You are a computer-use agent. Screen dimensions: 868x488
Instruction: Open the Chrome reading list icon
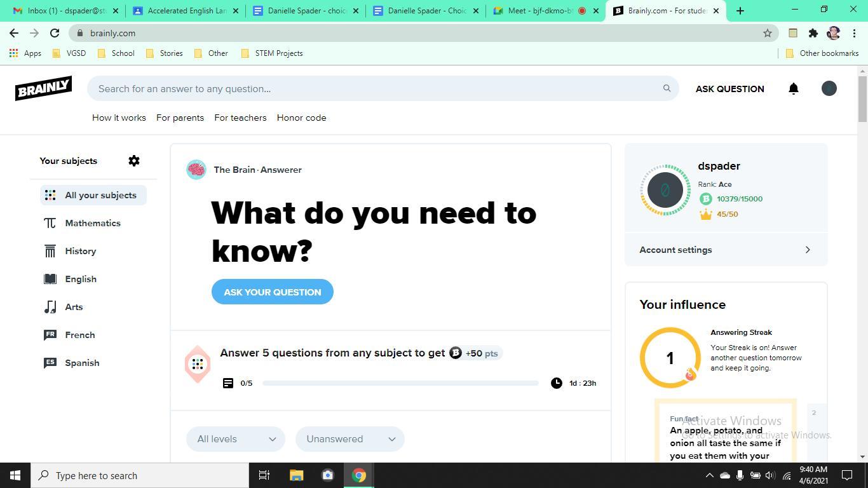point(793,33)
